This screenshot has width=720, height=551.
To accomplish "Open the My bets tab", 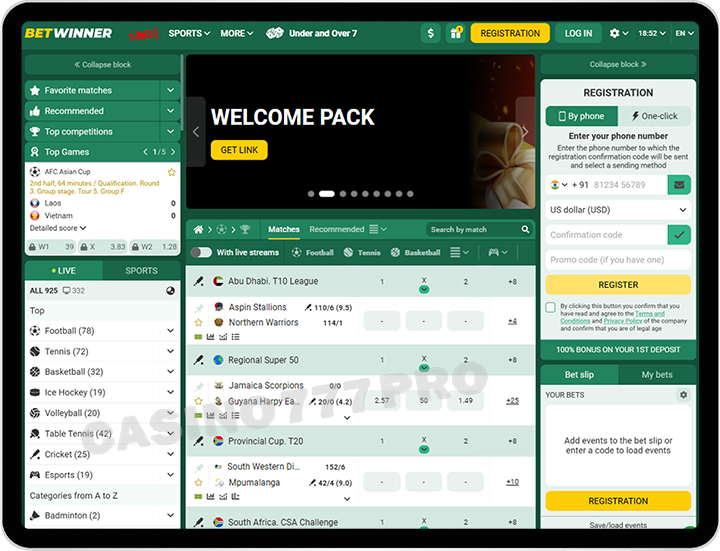I will 657,375.
